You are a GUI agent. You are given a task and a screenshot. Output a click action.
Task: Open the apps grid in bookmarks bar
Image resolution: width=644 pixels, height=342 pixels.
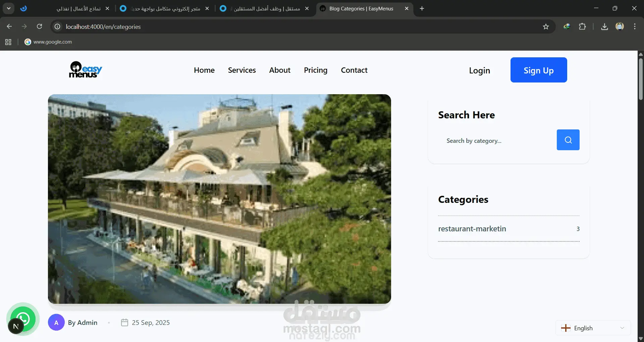point(8,42)
